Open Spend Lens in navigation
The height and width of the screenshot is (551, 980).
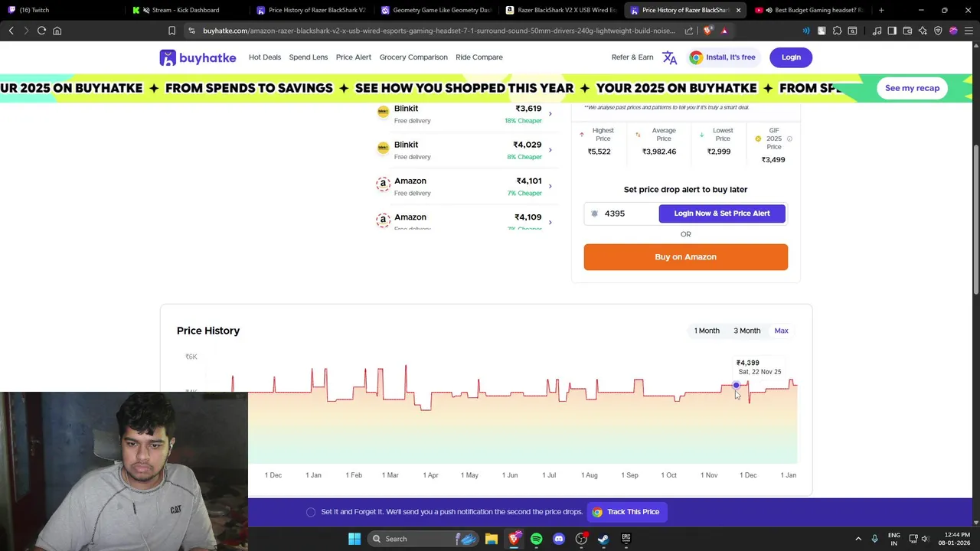(x=309, y=57)
